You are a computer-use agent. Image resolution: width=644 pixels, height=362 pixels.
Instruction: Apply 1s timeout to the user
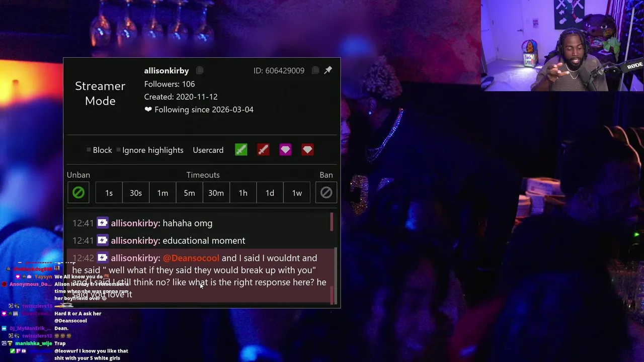109,193
